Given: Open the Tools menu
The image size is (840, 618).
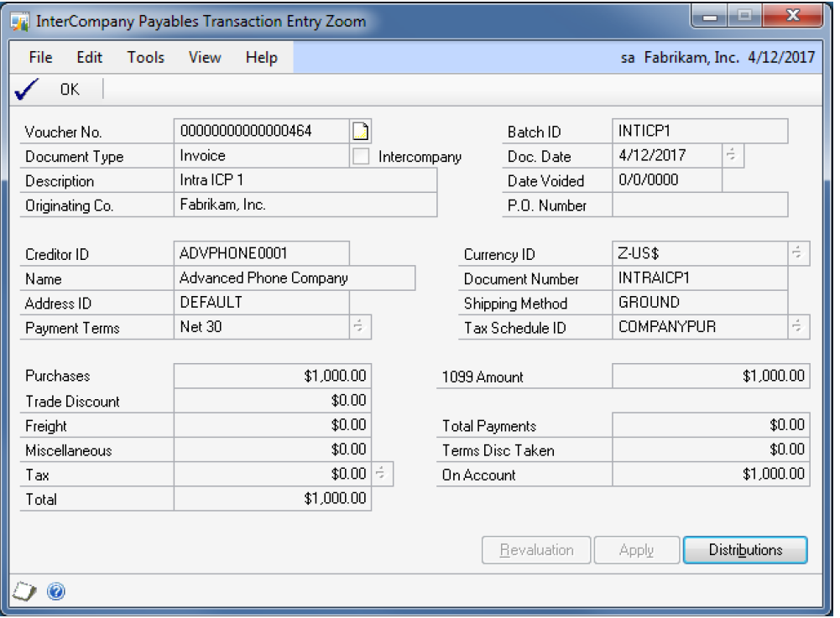Looking at the screenshot, I should [145, 58].
